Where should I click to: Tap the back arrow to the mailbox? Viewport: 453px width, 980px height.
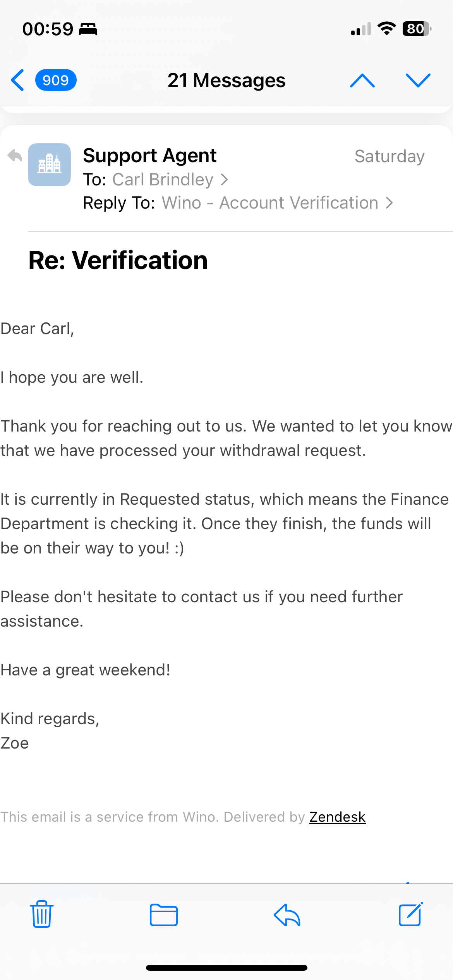point(18,81)
